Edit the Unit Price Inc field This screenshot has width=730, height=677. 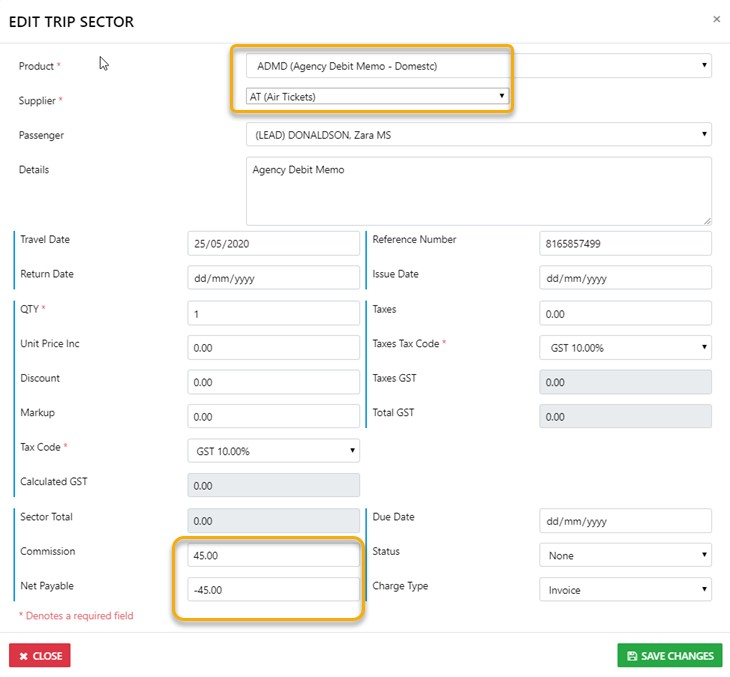point(273,348)
